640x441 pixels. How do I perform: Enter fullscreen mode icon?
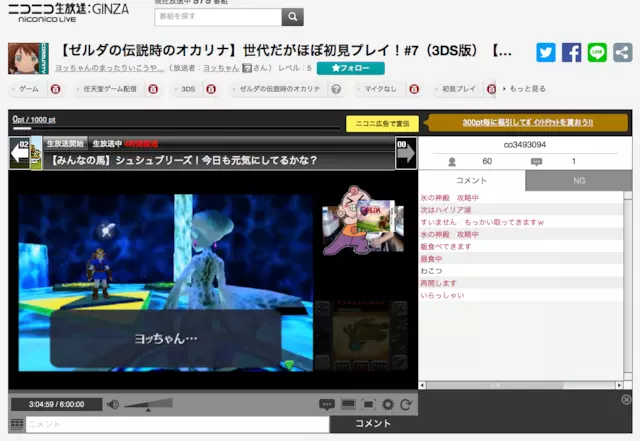pos(368,404)
